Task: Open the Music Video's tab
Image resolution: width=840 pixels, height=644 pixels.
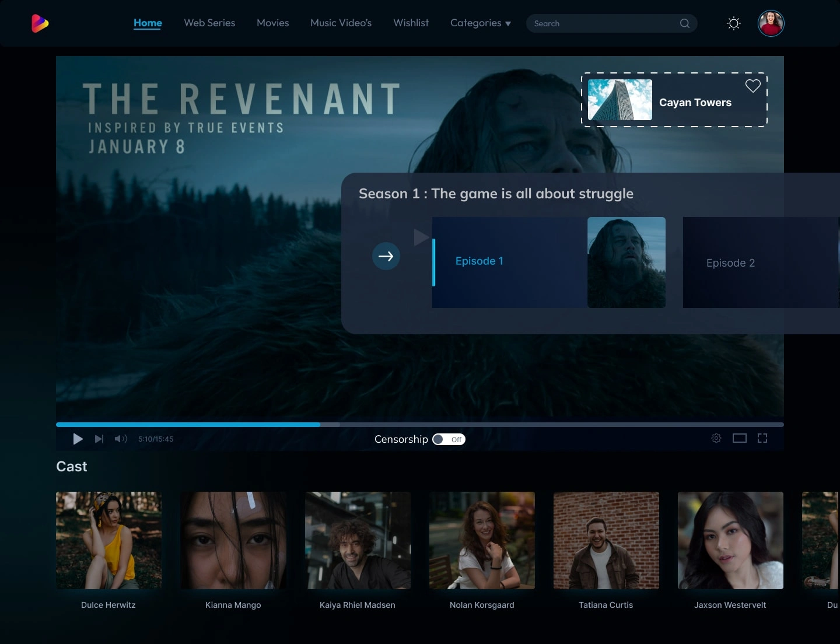Action: pyautogui.click(x=341, y=23)
